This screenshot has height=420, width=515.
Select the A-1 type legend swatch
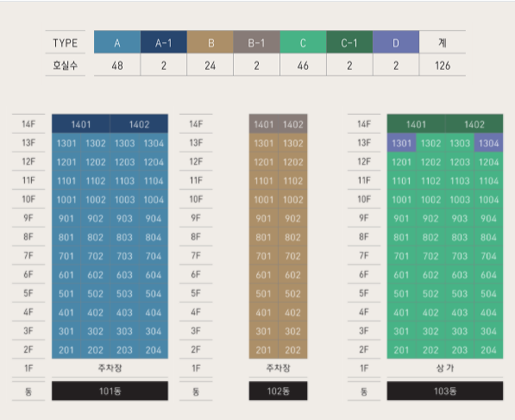164,42
